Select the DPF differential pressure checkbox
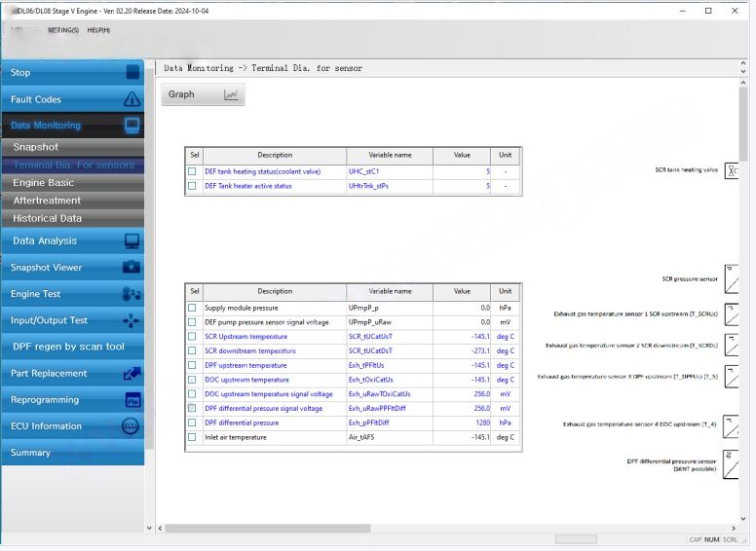This screenshot has height=551, width=756. (193, 423)
